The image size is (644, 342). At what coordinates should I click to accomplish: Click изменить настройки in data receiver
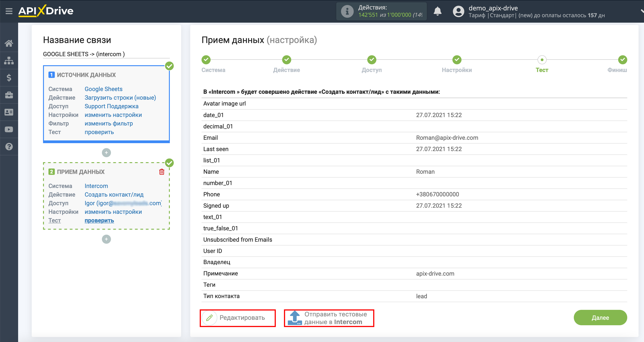click(113, 212)
